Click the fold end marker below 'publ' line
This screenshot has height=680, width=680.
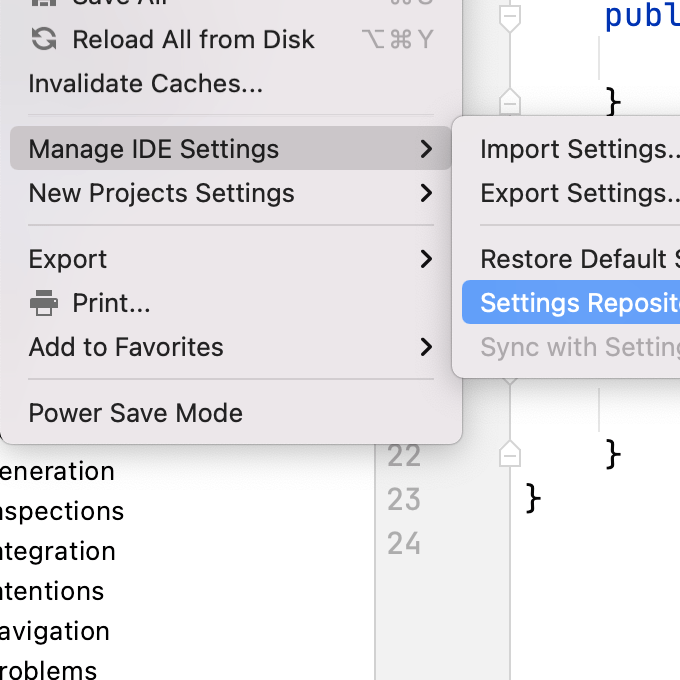[x=510, y=101]
